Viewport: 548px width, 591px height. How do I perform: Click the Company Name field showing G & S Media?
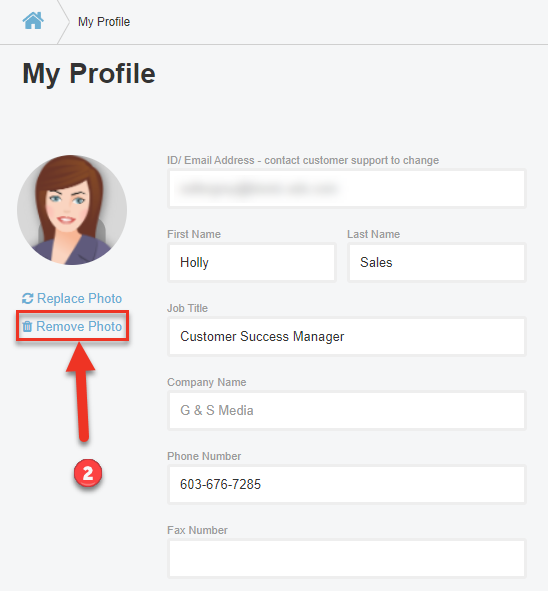point(347,410)
